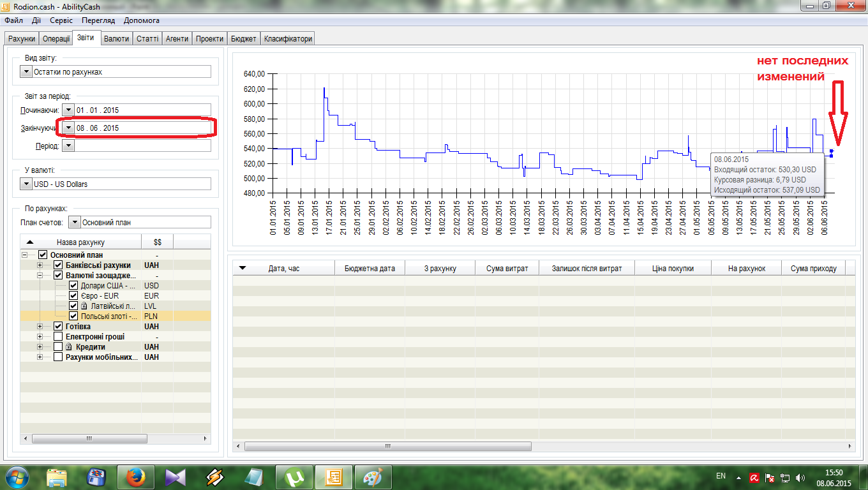Viewport: 868px width, 490px height.
Task: Uncheck the Євро - EUR account checkbox
Action: (x=73, y=296)
